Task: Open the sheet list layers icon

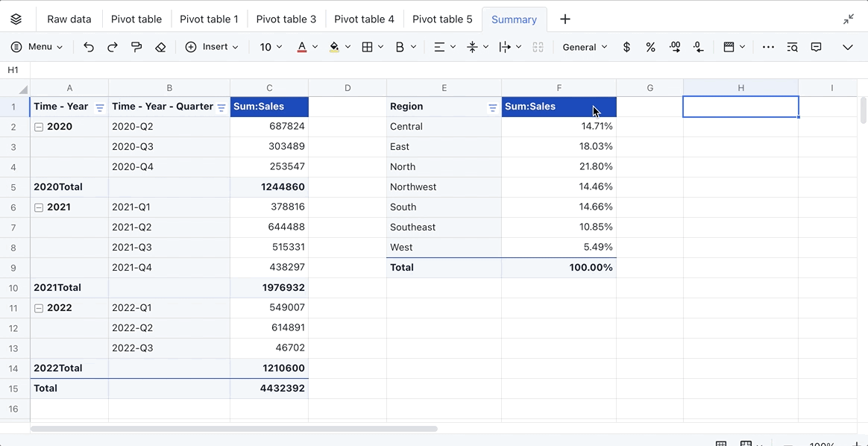Action: (x=16, y=19)
